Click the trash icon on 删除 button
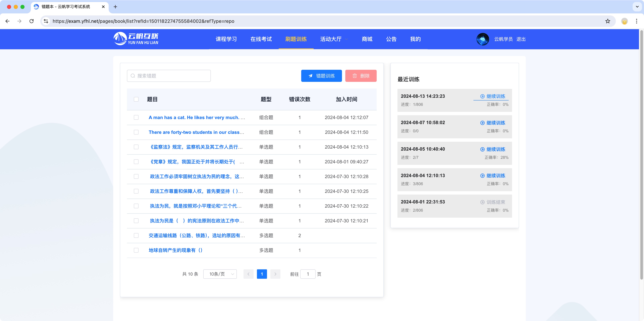The image size is (644, 321). [x=355, y=76]
